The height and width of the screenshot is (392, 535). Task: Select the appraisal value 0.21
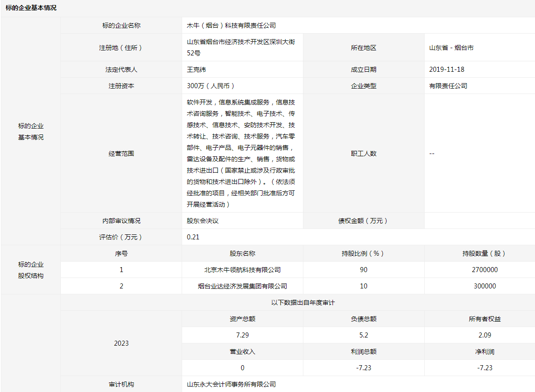coord(193,238)
